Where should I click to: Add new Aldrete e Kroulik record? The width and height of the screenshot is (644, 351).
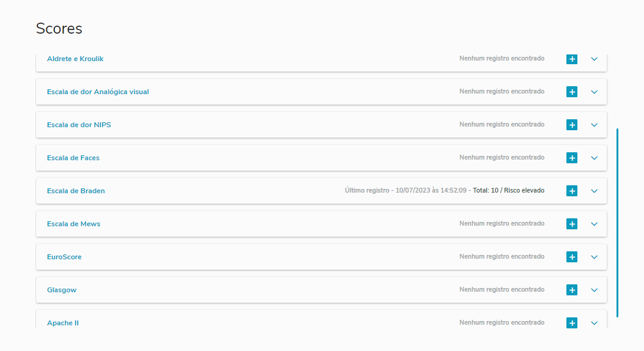572,59
